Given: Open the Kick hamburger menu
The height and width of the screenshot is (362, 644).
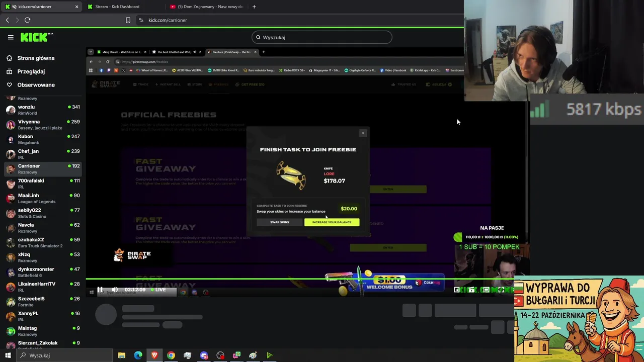Looking at the screenshot, I should (11, 37).
